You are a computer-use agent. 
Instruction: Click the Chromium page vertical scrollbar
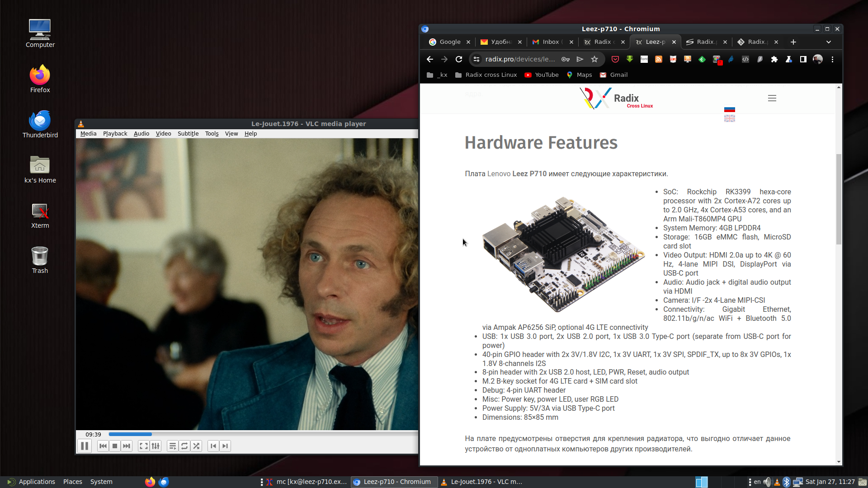pos(839,199)
